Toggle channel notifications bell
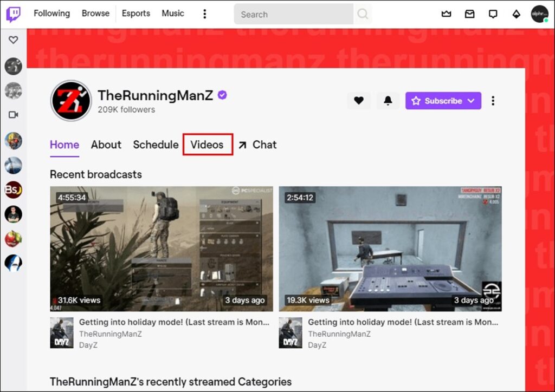 (388, 101)
